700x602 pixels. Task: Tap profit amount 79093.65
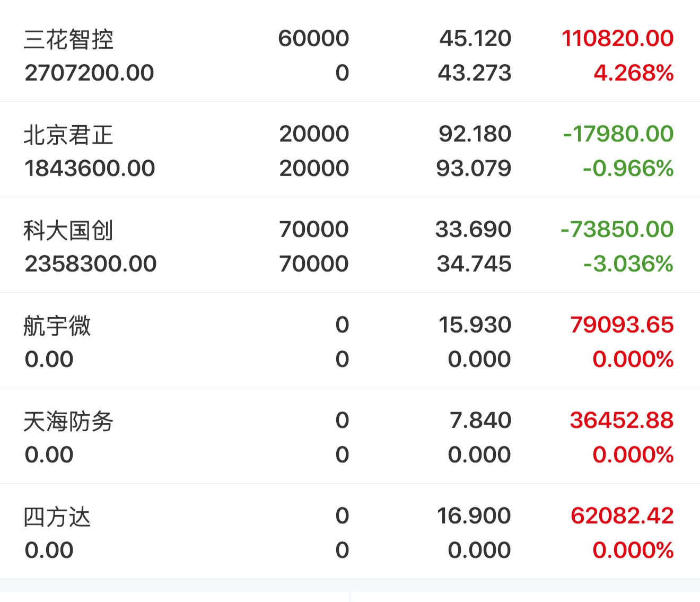click(622, 325)
